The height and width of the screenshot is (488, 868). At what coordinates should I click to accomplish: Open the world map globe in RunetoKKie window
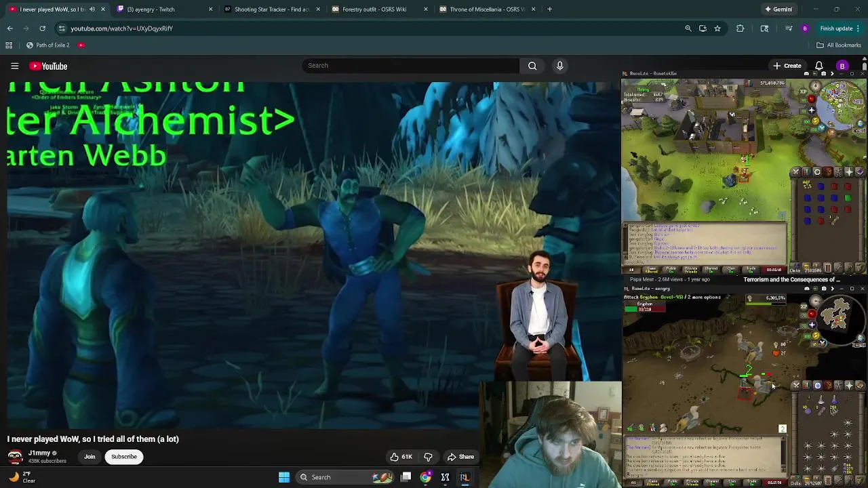click(x=861, y=123)
